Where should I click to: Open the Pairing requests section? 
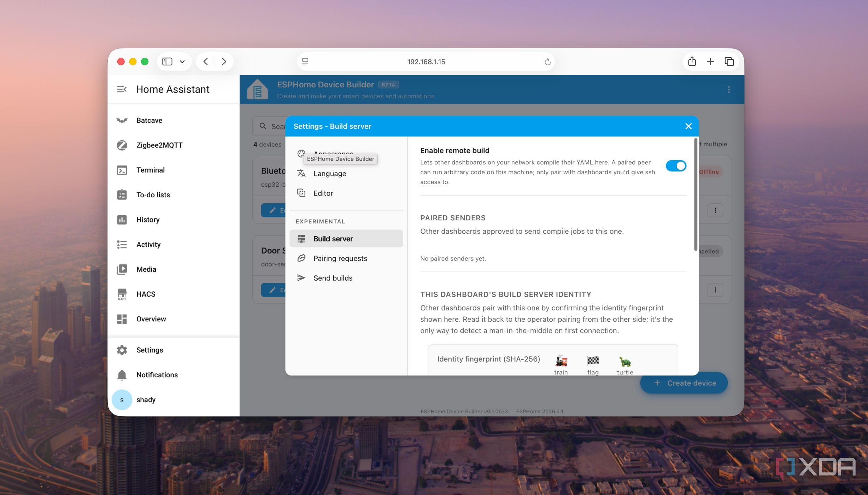346,258
